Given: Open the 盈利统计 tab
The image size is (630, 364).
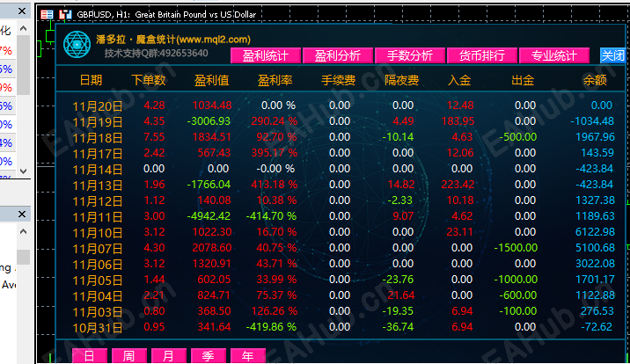Looking at the screenshot, I should coord(266,55).
